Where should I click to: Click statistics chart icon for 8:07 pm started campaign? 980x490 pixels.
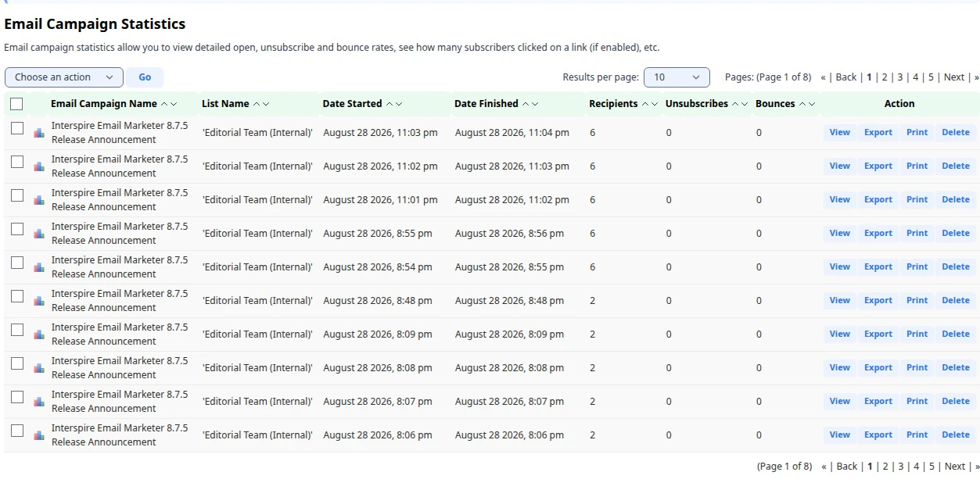tap(39, 402)
